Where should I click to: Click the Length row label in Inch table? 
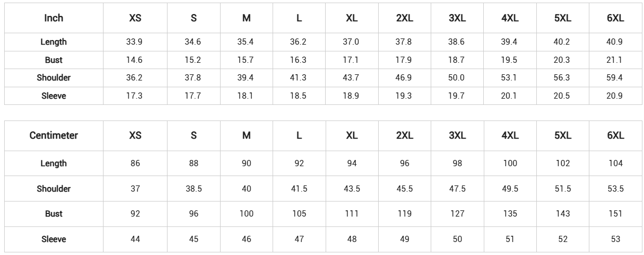[54, 42]
